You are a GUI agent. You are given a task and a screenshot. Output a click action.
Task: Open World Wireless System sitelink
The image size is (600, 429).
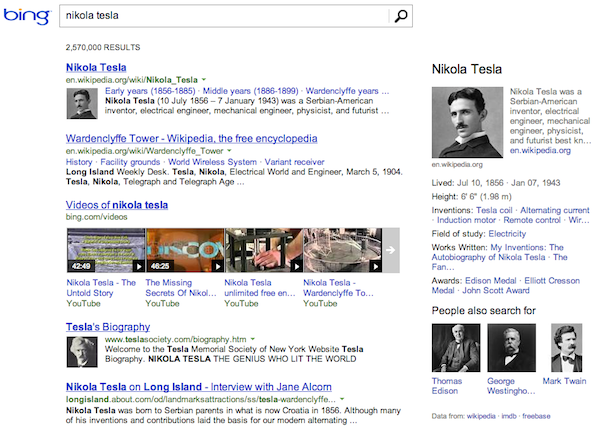coord(212,162)
